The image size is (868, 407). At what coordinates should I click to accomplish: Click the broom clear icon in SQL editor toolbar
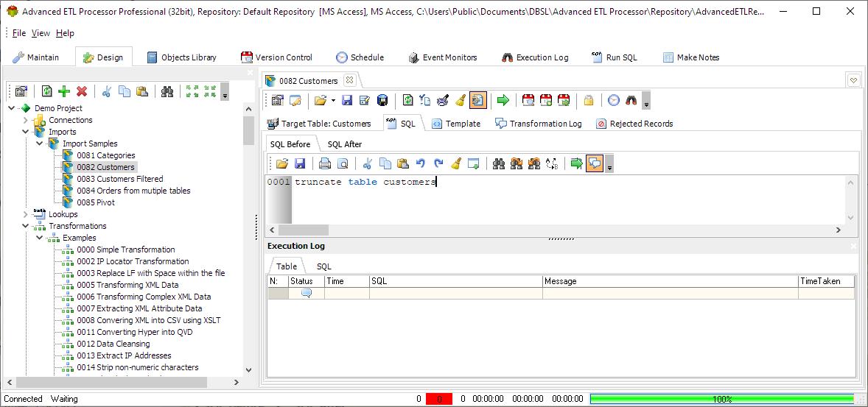pyautogui.click(x=456, y=163)
